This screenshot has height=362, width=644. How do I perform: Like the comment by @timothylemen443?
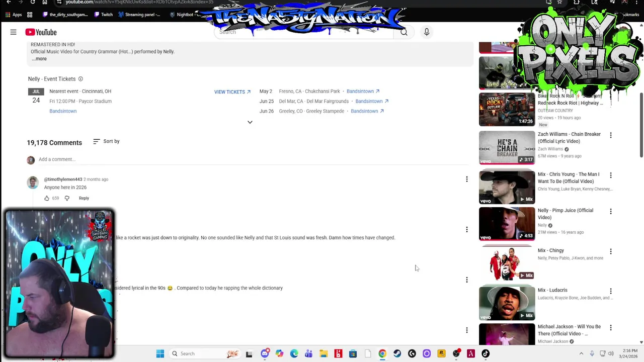(x=47, y=198)
